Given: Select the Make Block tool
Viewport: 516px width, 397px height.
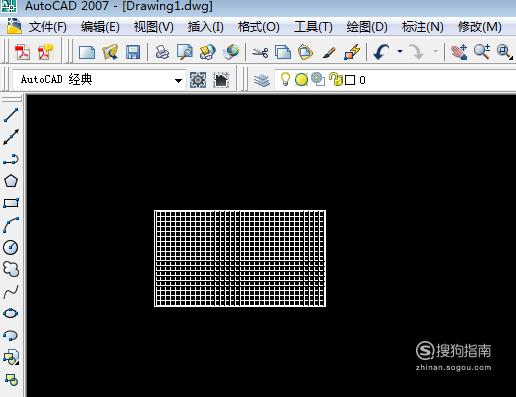Looking at the screenshot, I should tap(11, 379).
